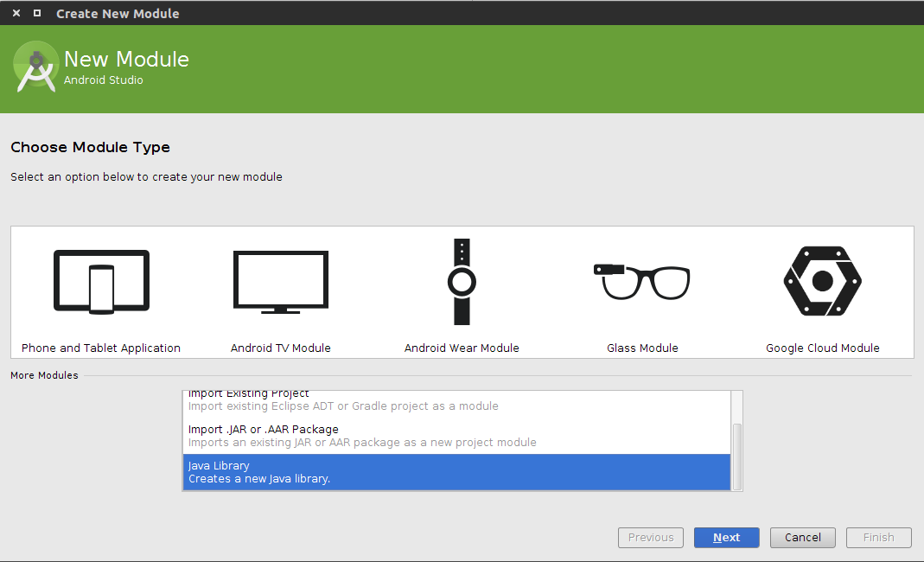The width and height of the screenshot is (924, 562).
Task: Select Import .JAR or .AAR Package entry
Action: click(x=456, y=436)
